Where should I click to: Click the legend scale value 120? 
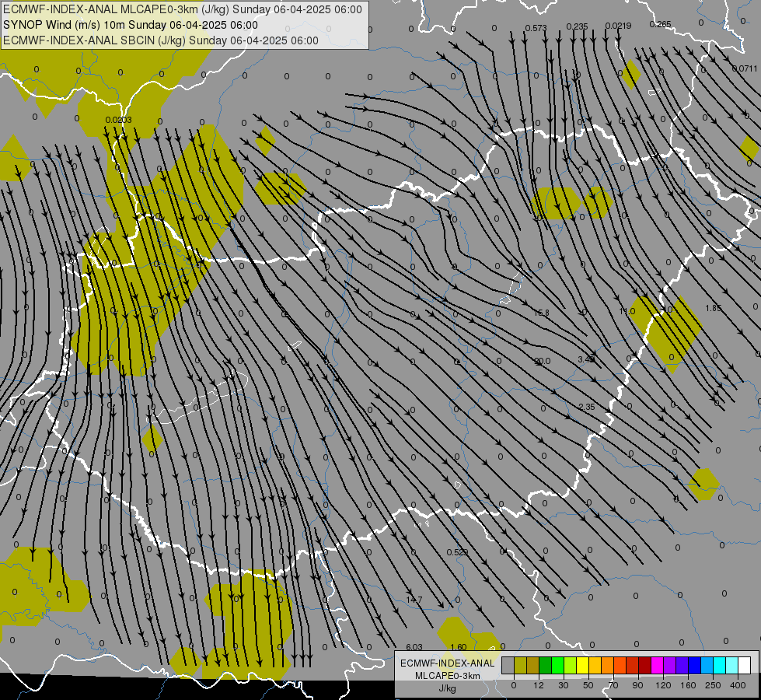tap(664, 685)
